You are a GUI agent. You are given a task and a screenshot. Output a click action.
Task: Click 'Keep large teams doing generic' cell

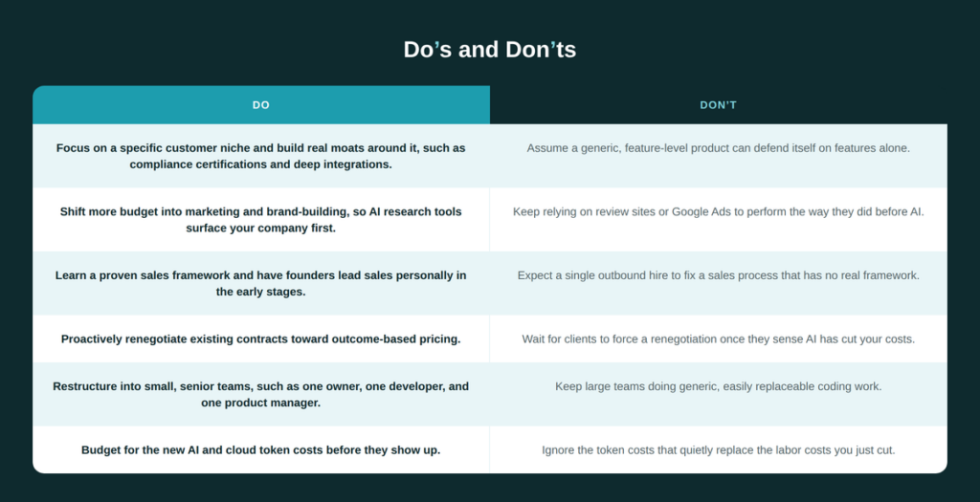tap(719, 395)
